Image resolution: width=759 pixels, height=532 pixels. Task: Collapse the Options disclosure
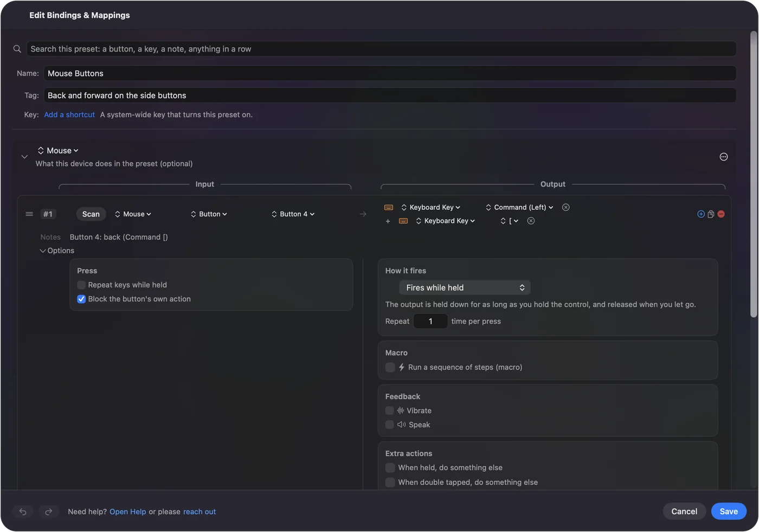click(x=57, y=251)
